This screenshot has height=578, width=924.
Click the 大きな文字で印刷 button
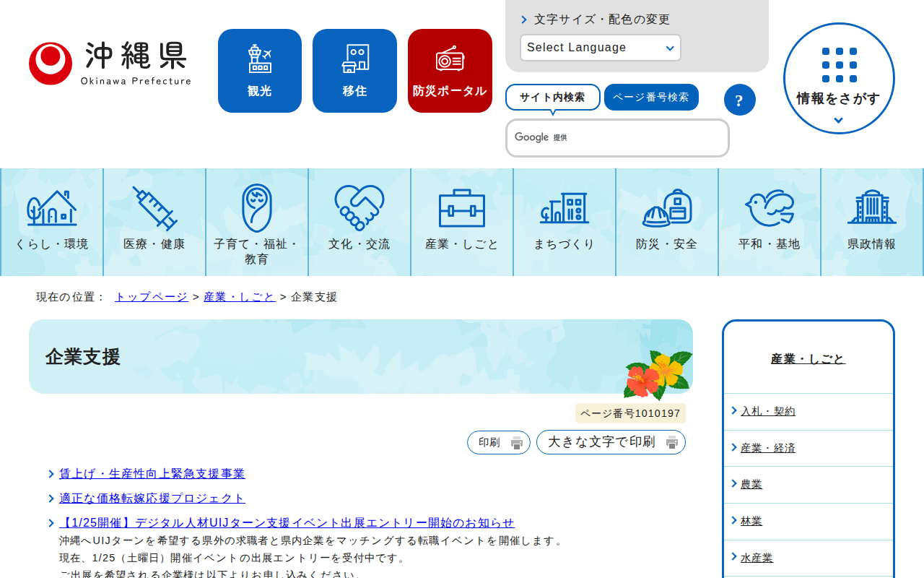(611, 442)
